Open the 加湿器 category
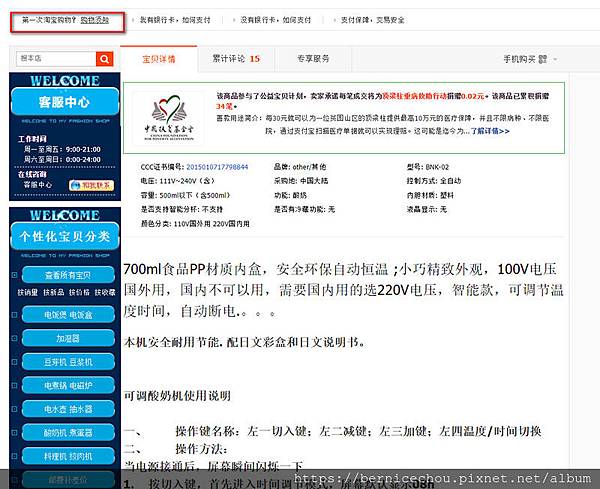The image size is (600, 489). click(68, 338)
